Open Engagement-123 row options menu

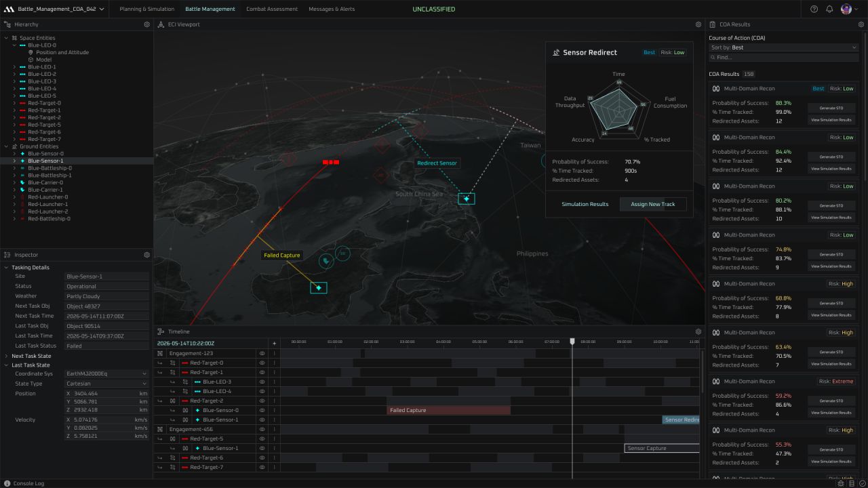pos(274,353)
